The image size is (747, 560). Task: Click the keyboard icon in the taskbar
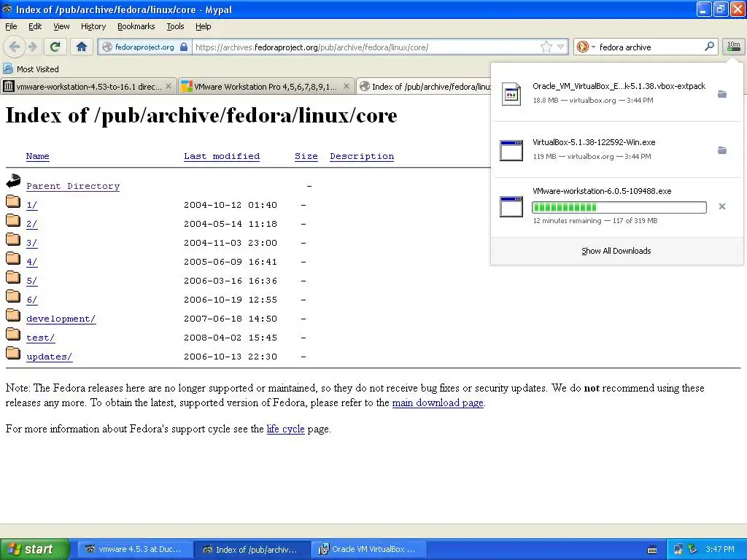pyautogui.click(x=653, y=550)
